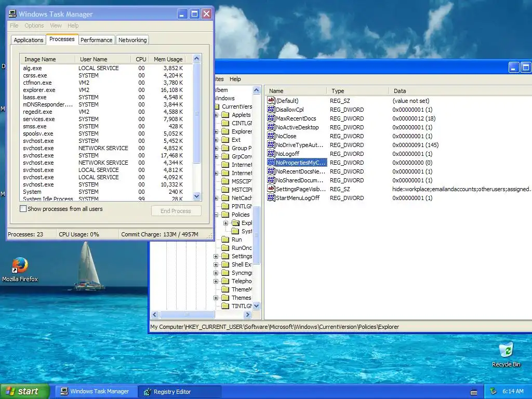Open the View menu in Task Manager

(56, 25)
